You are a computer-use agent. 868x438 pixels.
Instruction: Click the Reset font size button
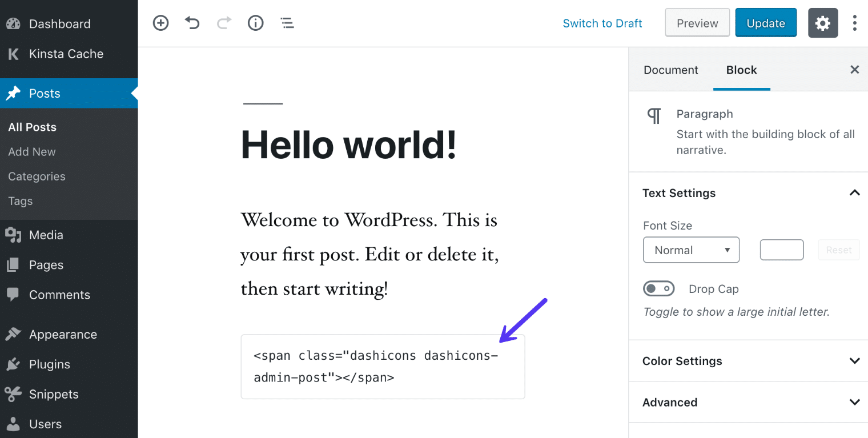click(x=838, y=250)
